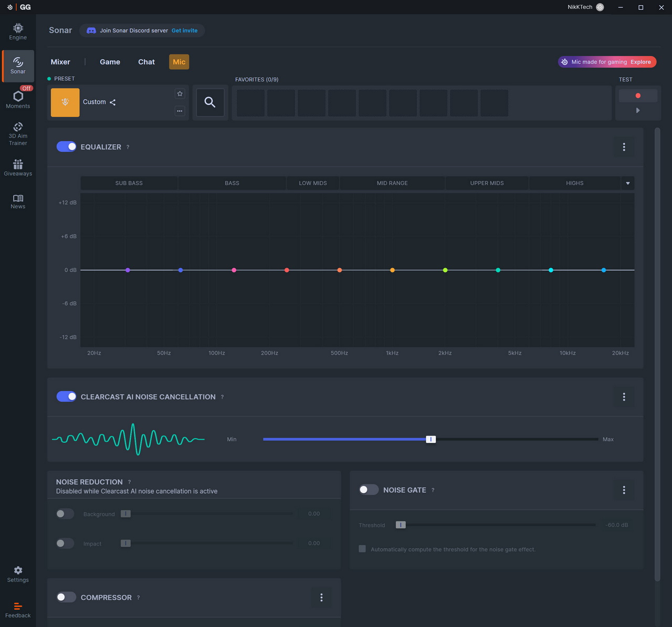Click the Get invite Discord link
The image size is (672, 627).
tap(184, 30)
